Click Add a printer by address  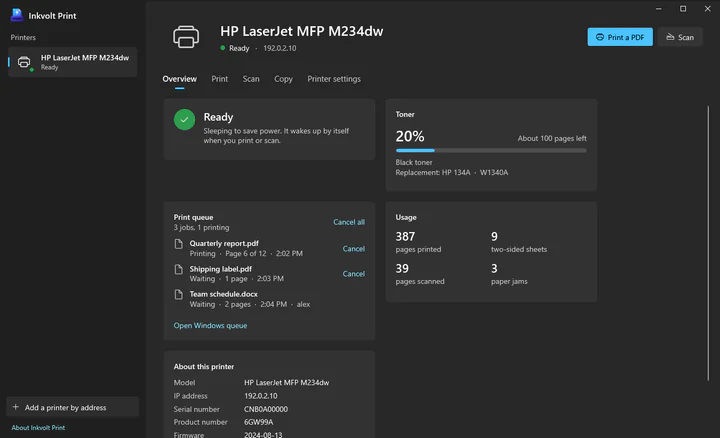pos(73,407)
